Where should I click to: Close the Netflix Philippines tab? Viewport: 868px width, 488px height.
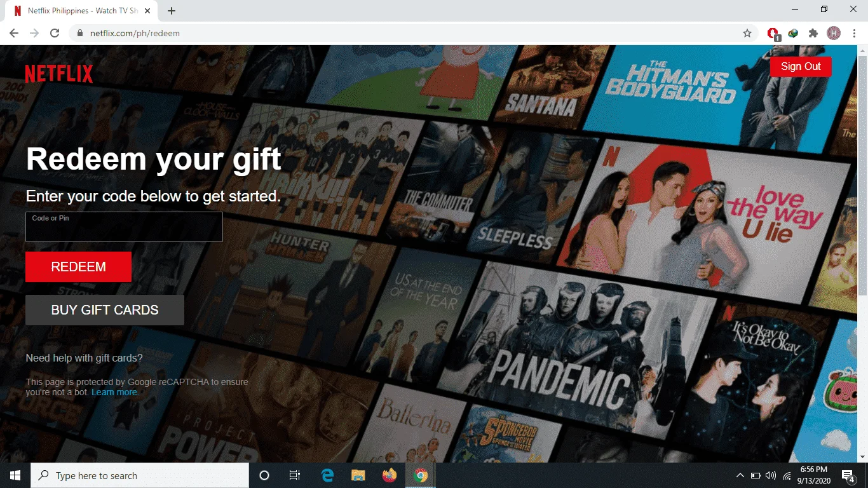point(148,11)
